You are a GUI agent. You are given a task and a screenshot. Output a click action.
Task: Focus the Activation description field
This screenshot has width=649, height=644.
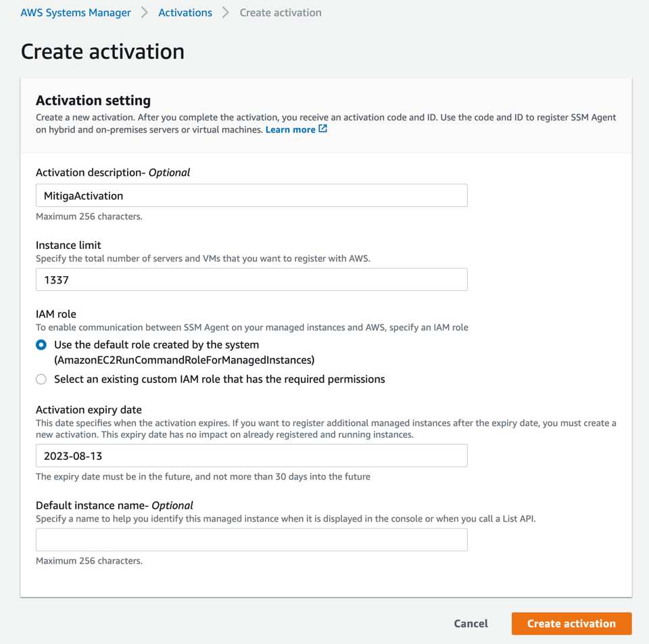click(251, 195)
